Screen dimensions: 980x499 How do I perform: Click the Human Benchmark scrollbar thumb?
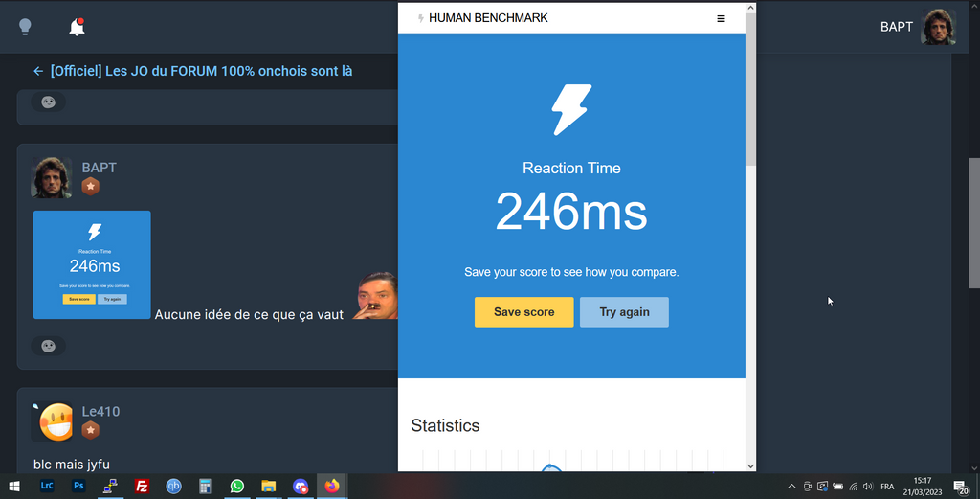coord(750,89)
